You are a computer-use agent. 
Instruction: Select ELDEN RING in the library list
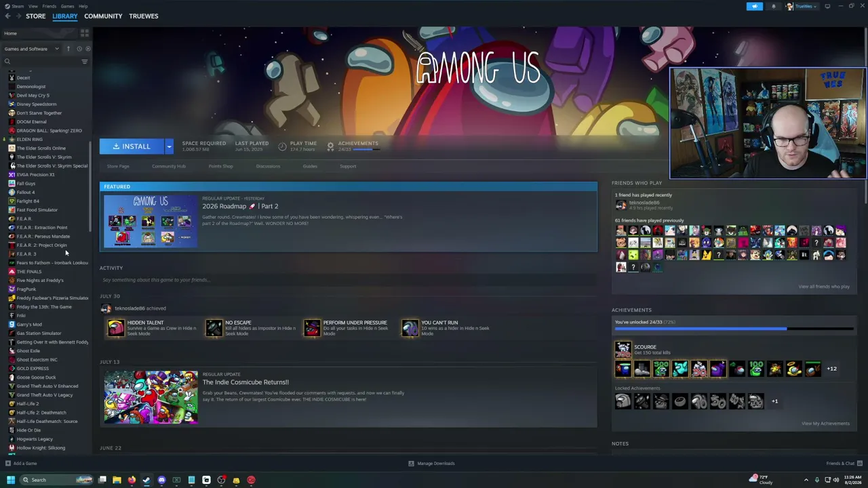pyautogui.click(x=29, y=140)
